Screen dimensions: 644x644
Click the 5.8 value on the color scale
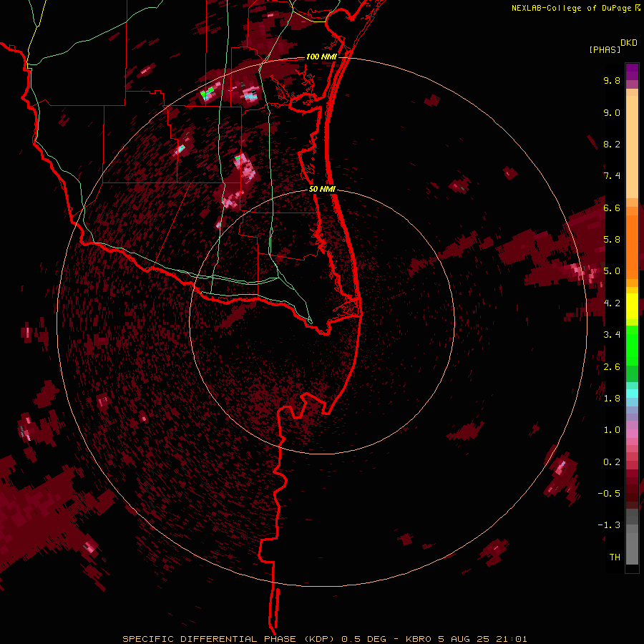[x=612, y=240]
